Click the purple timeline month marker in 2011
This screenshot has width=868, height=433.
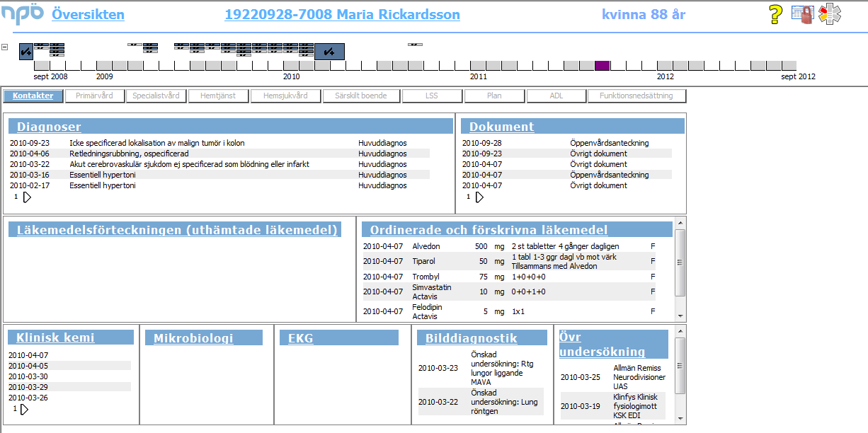click(x=602, y=66)
